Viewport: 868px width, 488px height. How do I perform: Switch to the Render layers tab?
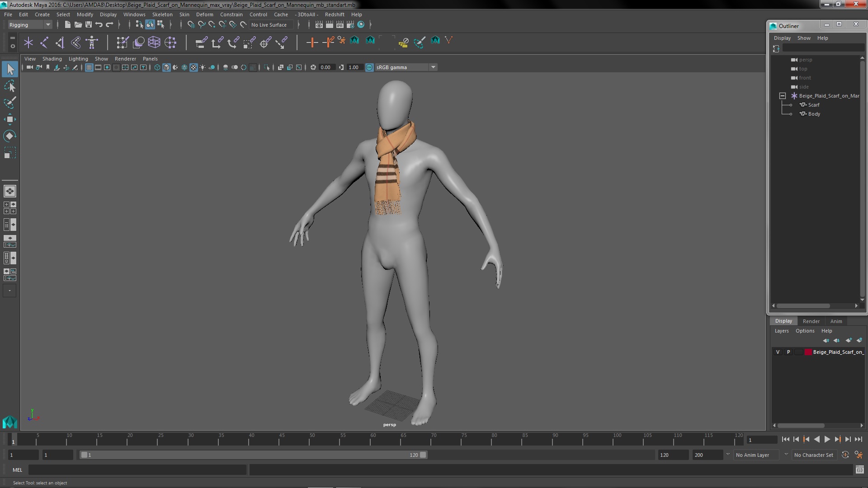pos(811,321)
